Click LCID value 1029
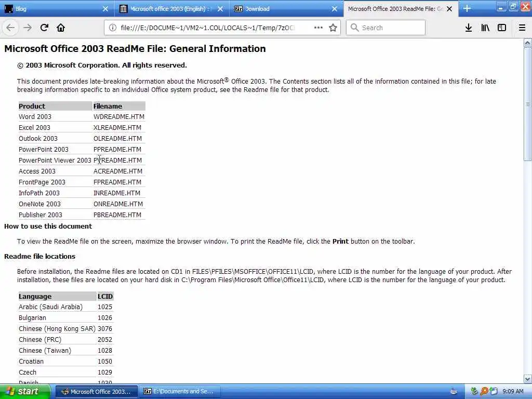The width and height of the screenshot is (532, 399). tap(105, 372)
